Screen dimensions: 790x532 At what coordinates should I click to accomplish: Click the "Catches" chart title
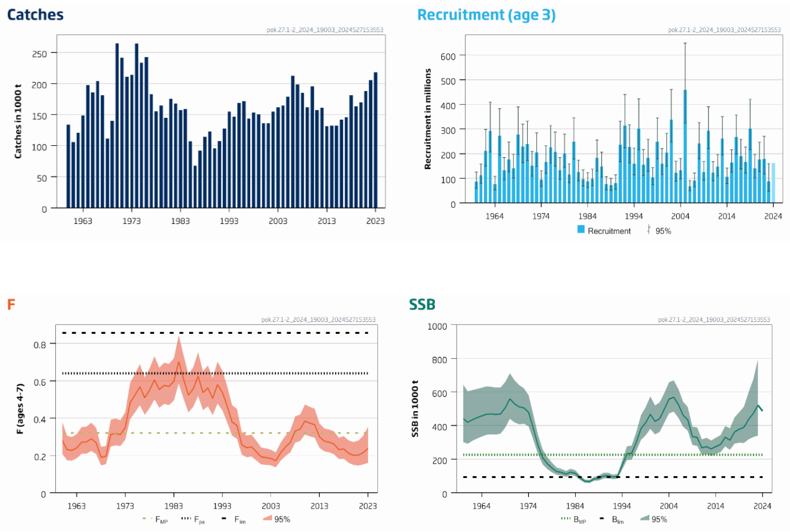click(35, 15)
